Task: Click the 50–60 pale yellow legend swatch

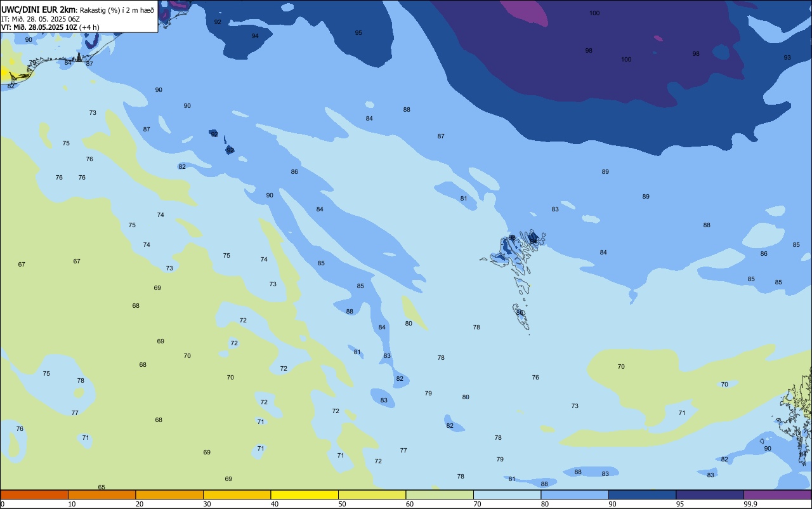Action: (x=372, y=494)
